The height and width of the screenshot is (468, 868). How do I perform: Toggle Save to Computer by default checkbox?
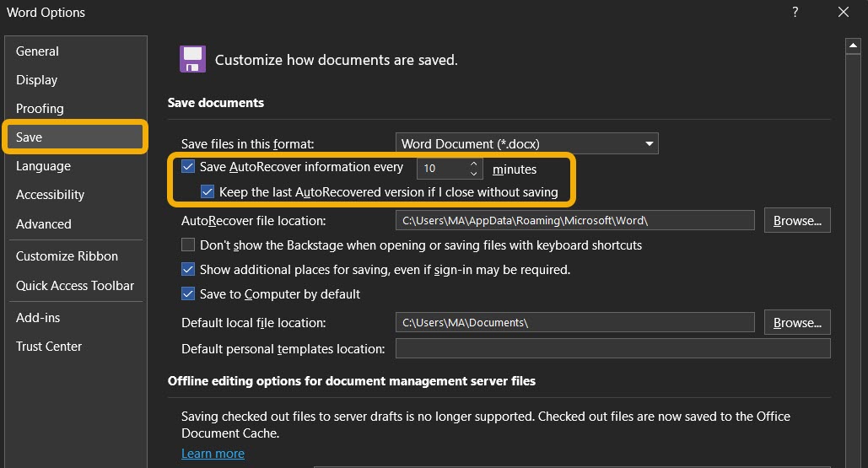point(188,293)
